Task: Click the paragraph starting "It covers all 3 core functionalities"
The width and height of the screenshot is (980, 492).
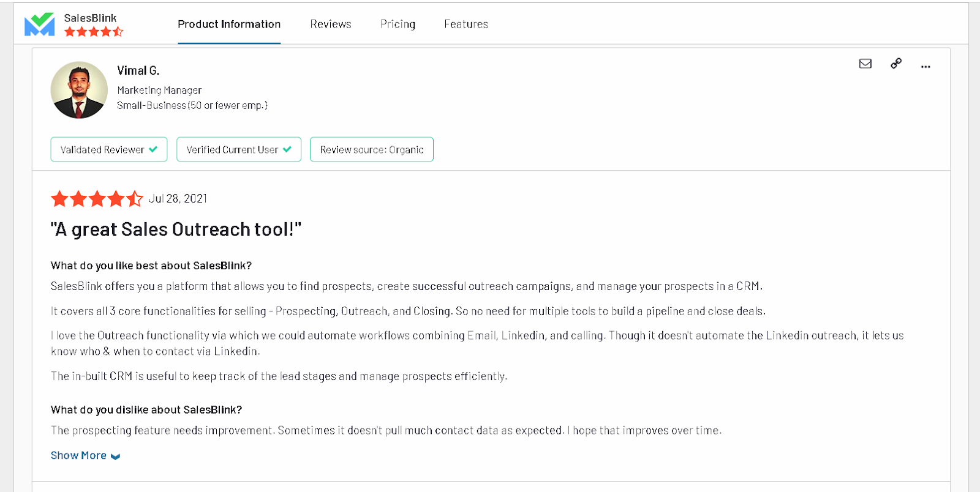Action: pyautogui.click(x=408, y=311)
